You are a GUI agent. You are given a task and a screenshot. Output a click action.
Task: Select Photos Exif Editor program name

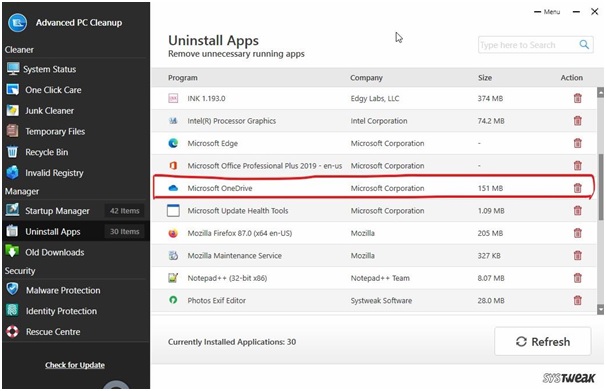[216, 300]
